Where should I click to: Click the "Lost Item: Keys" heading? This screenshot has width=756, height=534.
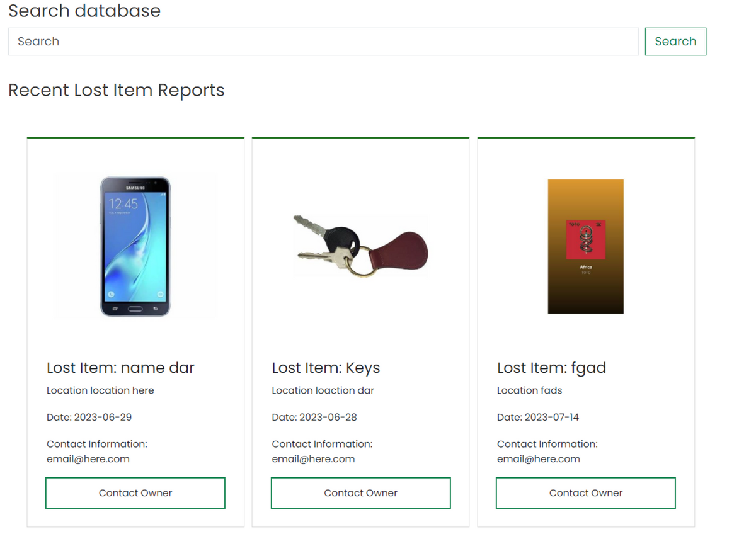326,368
